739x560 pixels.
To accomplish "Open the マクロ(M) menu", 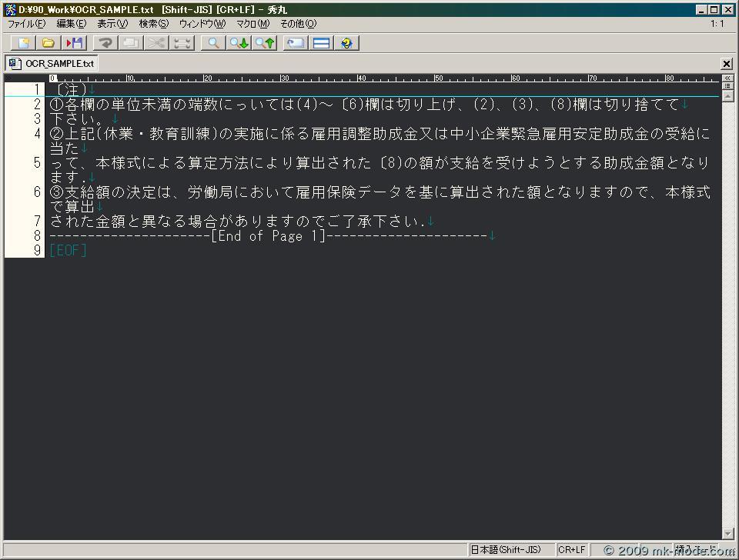I will pos(252,24).
